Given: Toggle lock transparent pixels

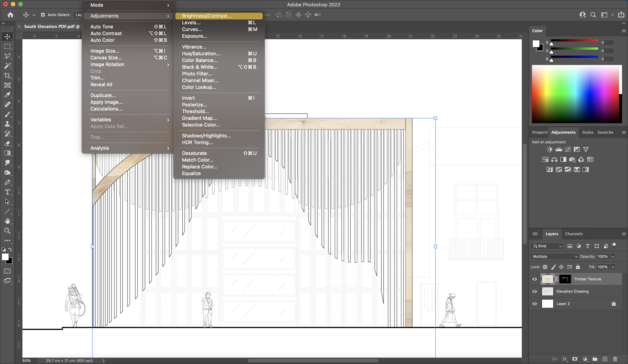Looking at the screenshot, I should coord(545,267).
